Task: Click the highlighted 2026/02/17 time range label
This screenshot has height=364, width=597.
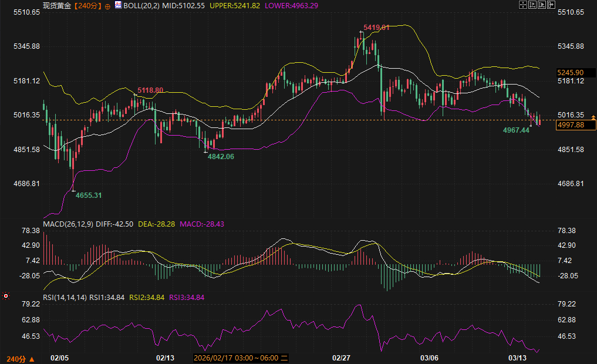Action: click(241, 358)
